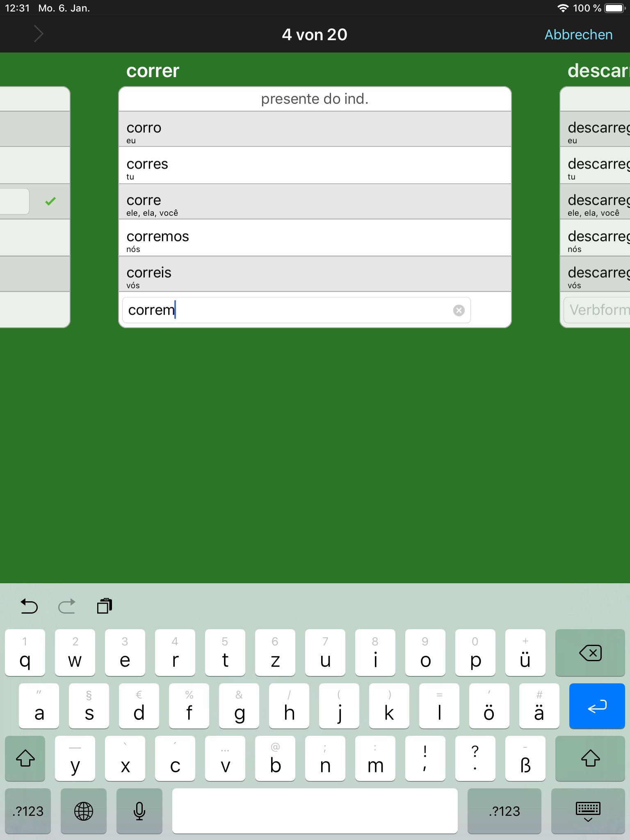The height and width of the screenshot is (840, 630).
Task: Tap the b key
Action: coord(275,758)
